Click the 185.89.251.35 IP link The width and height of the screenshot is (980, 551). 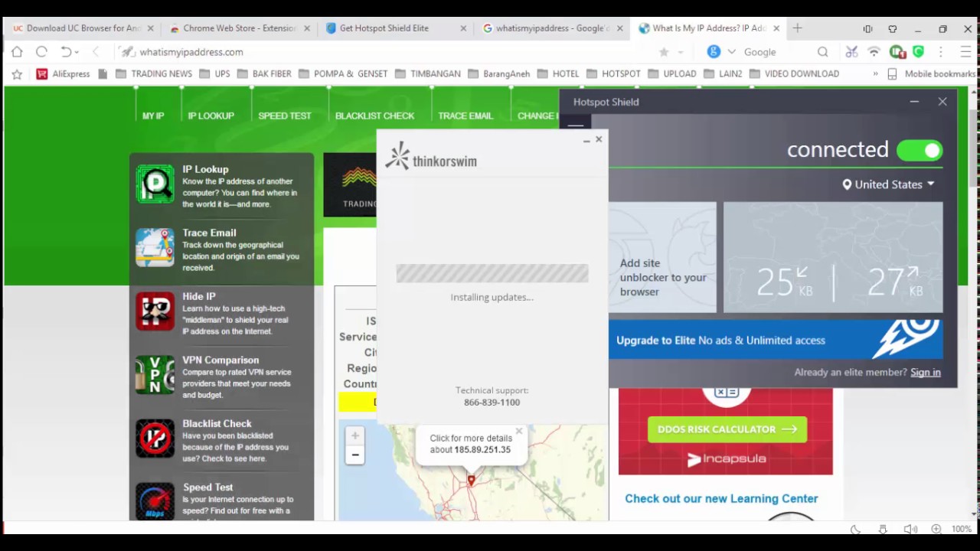pyautogui.click(x=482, y=450)
